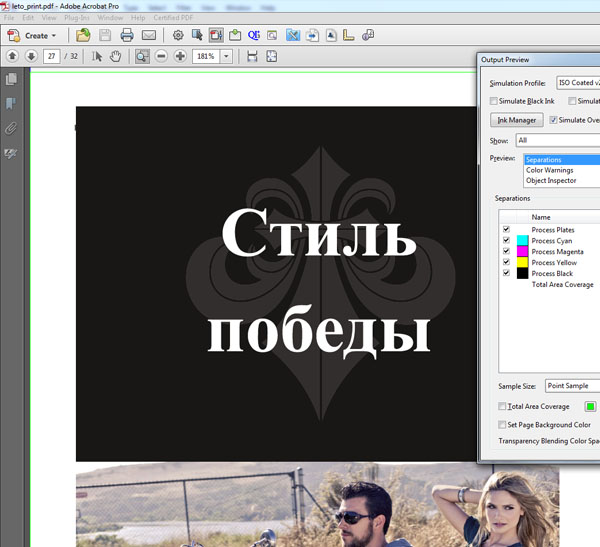Image resolution: width=600 pixels, height=547 pixels.
Task: Uncheck the Process Cyan checkbox
Action: (x=506, y=240)
